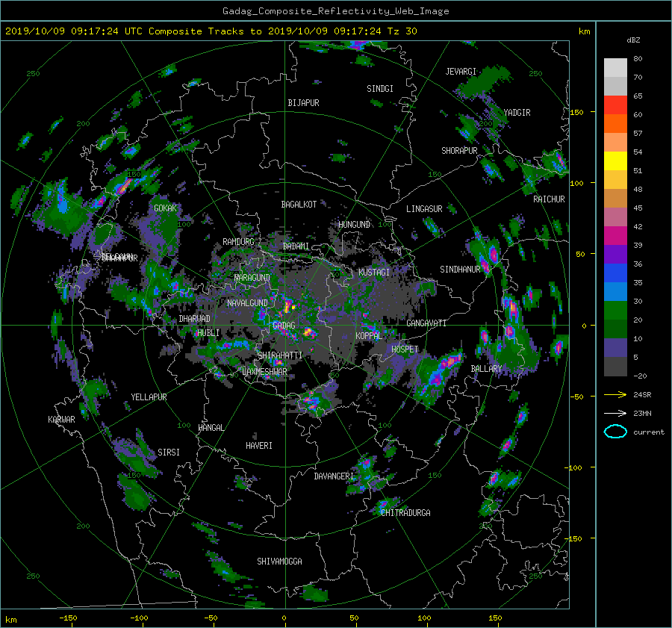Click the SHORAPUR city label

point(459,151)
